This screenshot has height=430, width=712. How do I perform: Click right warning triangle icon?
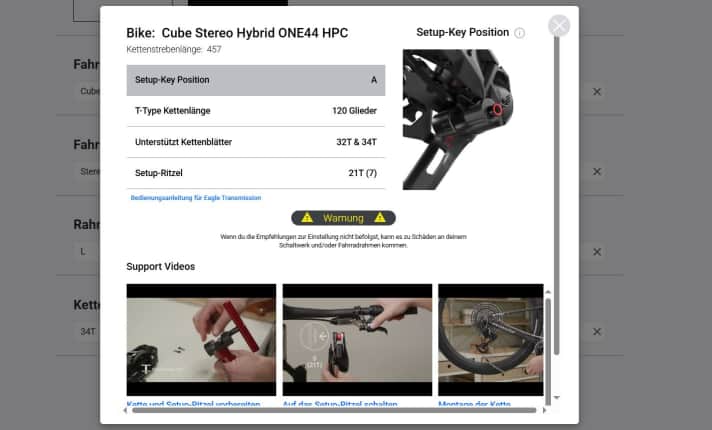click(x=379, y=217)
